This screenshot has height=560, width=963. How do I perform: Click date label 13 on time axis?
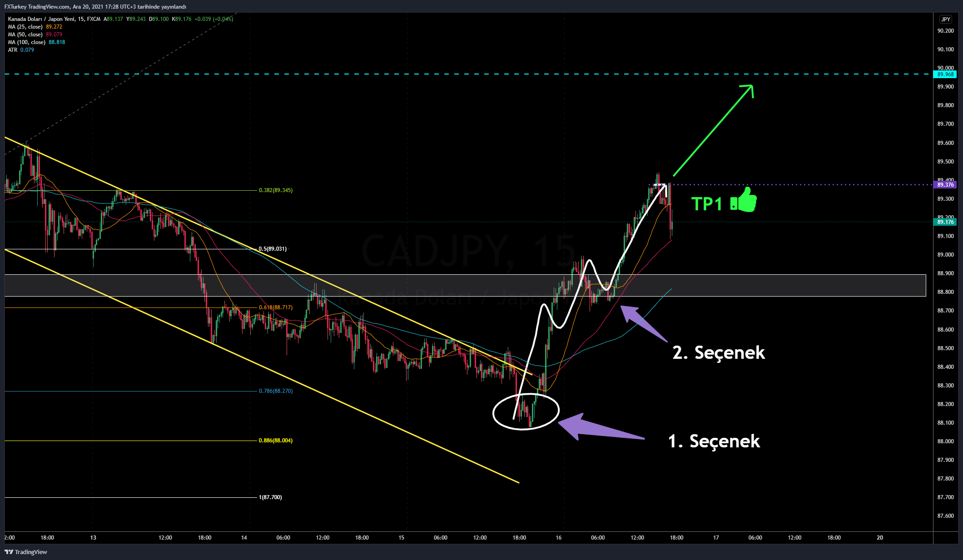coord(93,538)
